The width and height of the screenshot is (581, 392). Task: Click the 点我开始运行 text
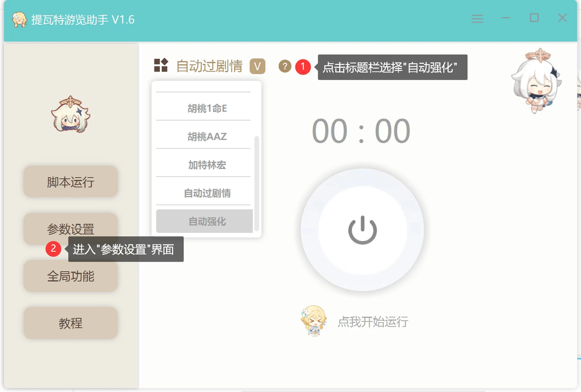pyautogui.click(x=373, y=322)
